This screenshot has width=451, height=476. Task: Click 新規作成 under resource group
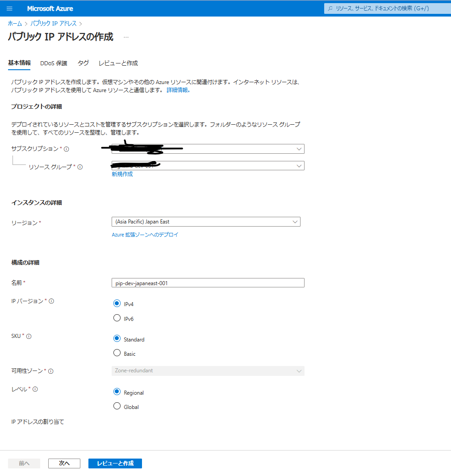(x=122, y=174)
